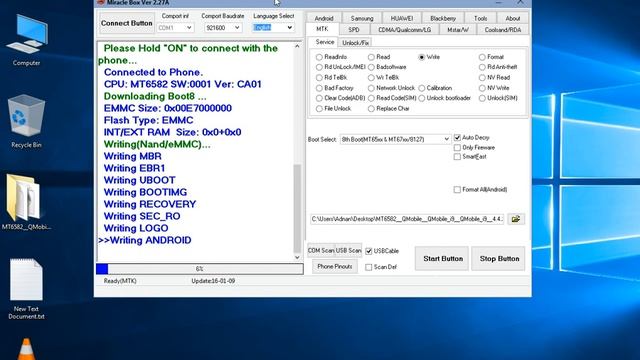640x360 pixels.
Task: Click the USB Scan button
Action: pyautogui.click(x=348, y=251)
